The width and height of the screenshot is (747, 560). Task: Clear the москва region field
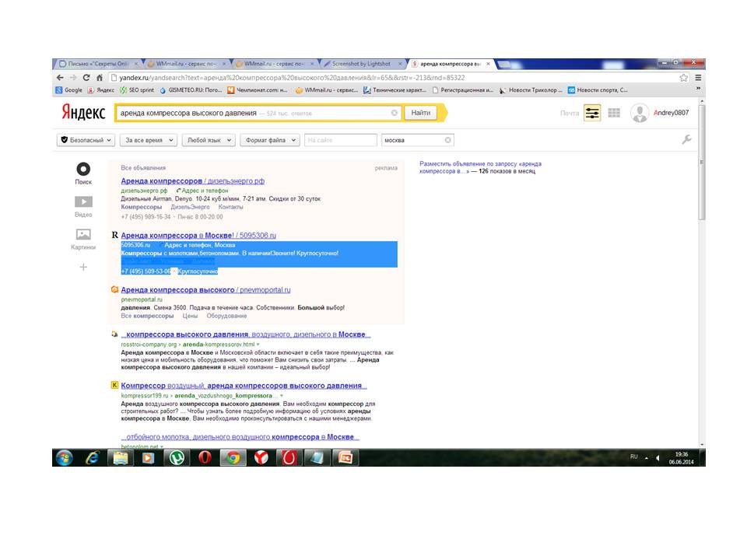(x=448, y=140)
